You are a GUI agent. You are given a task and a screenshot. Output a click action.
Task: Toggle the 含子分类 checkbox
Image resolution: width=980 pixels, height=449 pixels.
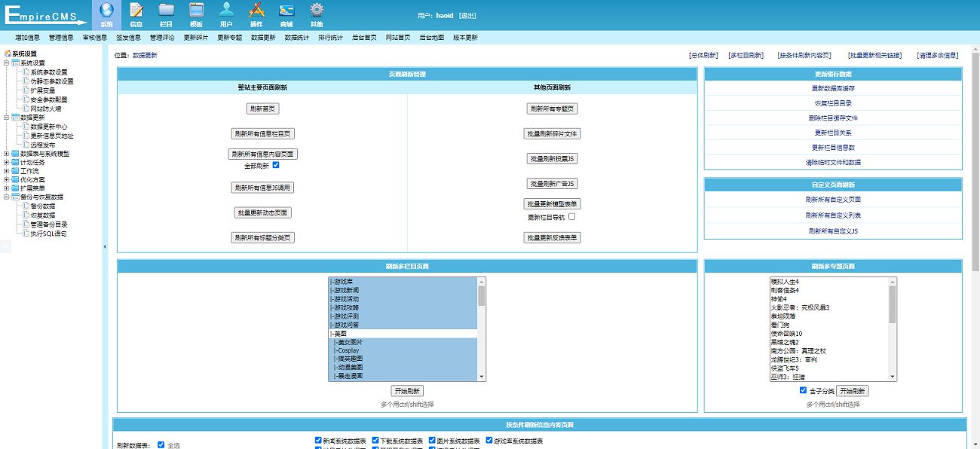point(803,391)
